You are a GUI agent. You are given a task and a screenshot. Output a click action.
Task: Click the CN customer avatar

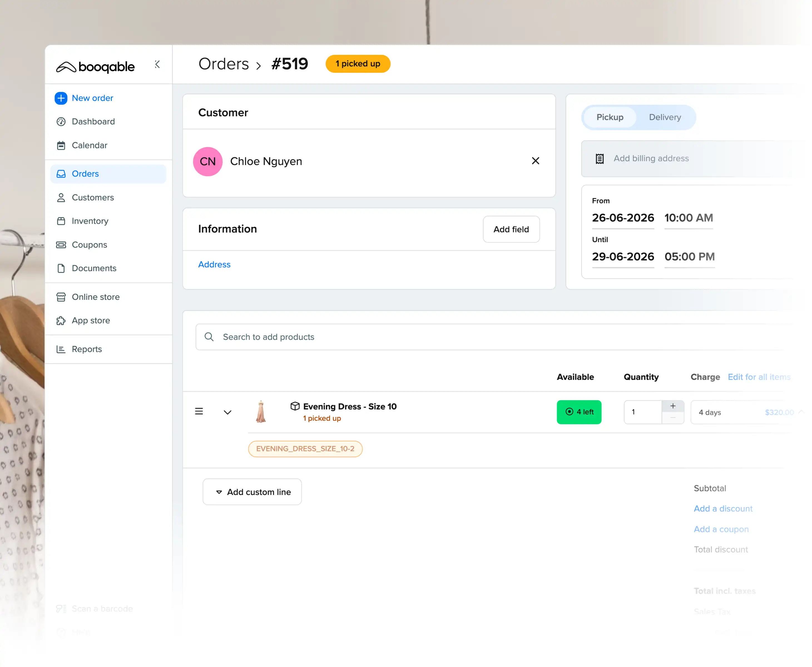pos(208,161)
